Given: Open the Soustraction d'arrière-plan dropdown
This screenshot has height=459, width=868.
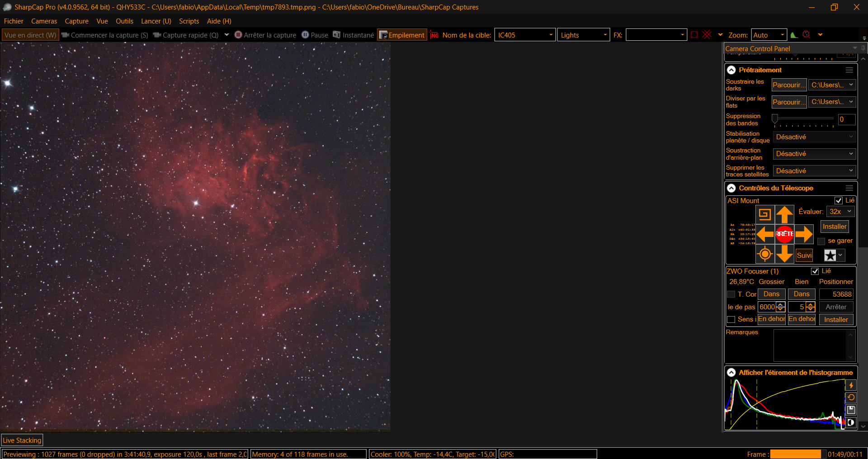Looking at the screenshot, I should click(x=814, y=154).
